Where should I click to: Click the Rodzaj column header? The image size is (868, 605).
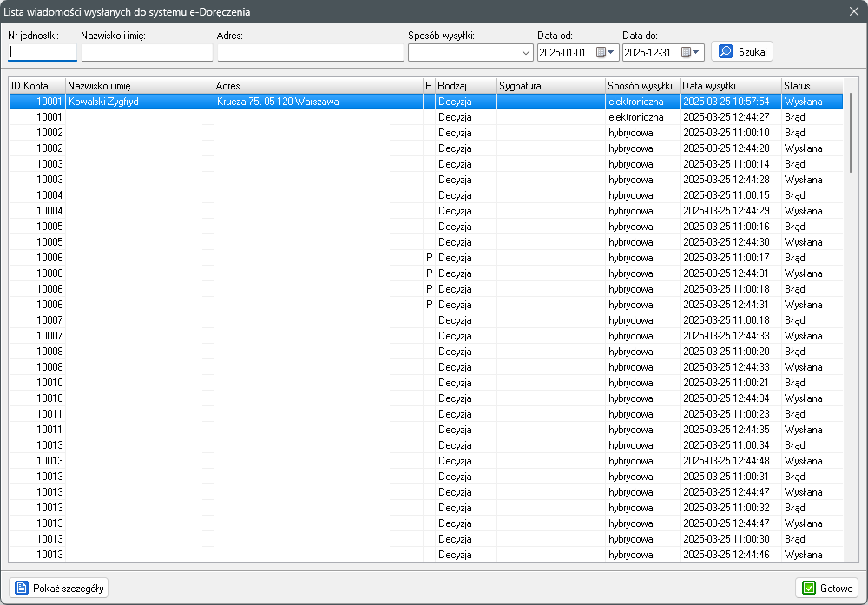[465, 86]
